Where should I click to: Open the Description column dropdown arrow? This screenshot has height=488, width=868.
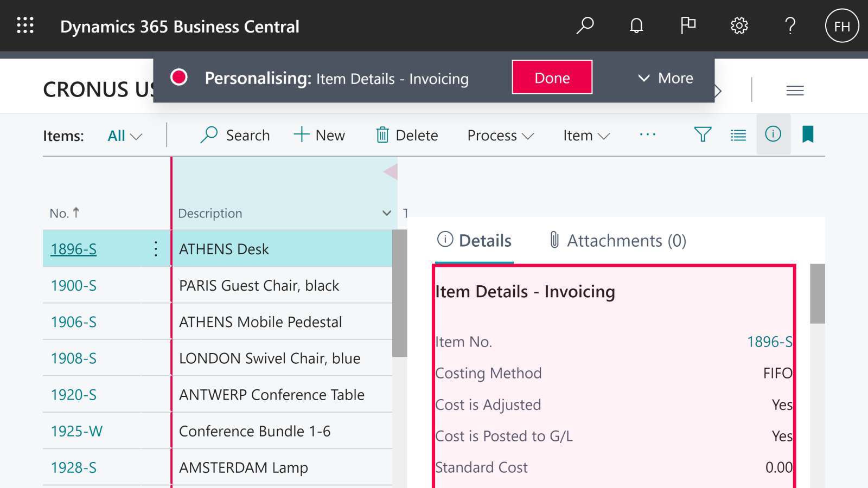coord(387,213)
